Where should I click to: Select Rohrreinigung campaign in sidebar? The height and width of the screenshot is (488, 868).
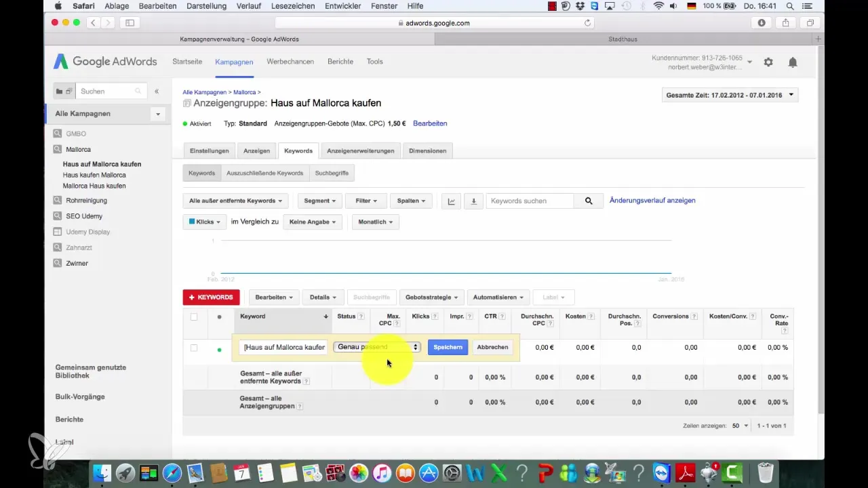coord(86,201)
